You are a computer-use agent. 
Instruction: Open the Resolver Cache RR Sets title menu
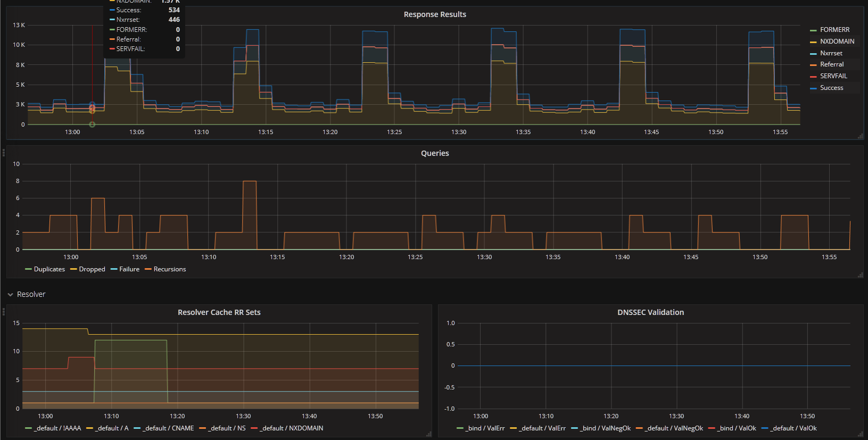219,312
